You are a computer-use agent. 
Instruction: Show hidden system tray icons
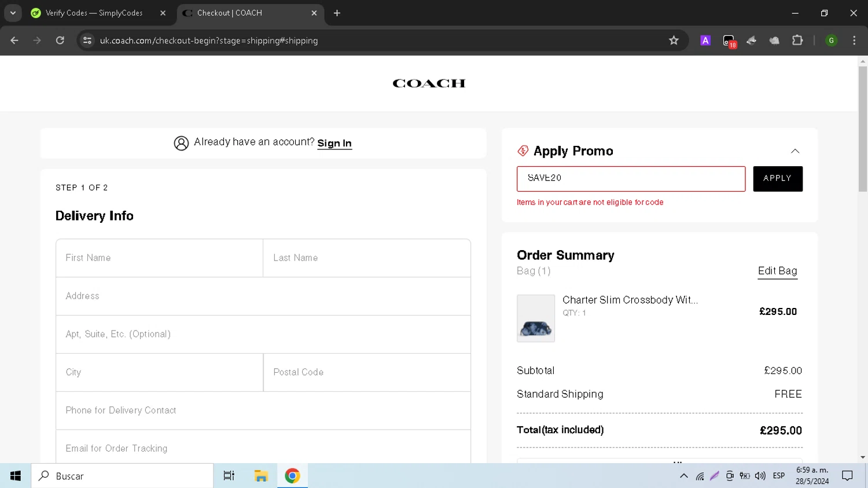coord(684,476)
